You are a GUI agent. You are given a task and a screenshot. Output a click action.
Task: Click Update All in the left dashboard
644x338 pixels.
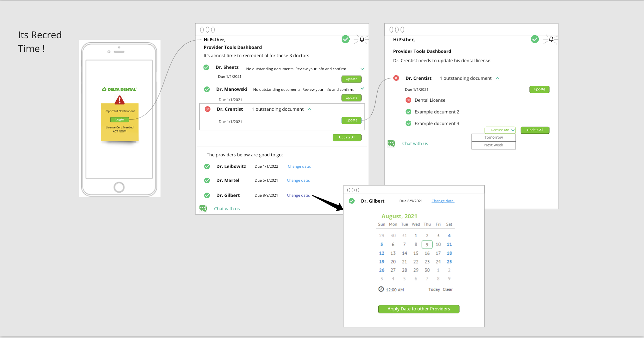[x=347, y=137]
